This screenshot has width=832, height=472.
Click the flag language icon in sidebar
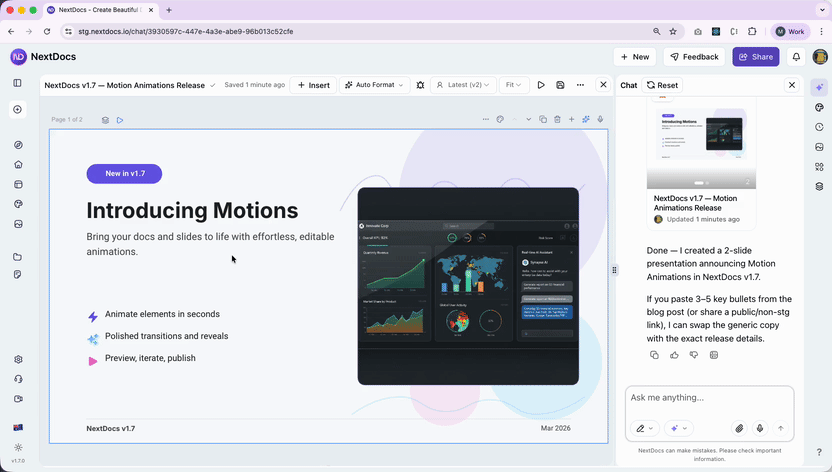click(x=18, y=427)
